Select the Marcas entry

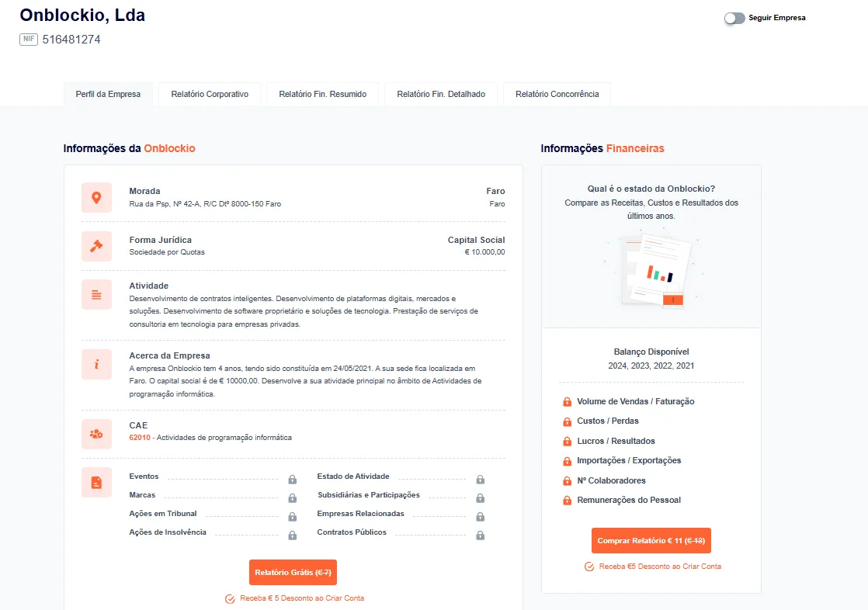[142, 495]
